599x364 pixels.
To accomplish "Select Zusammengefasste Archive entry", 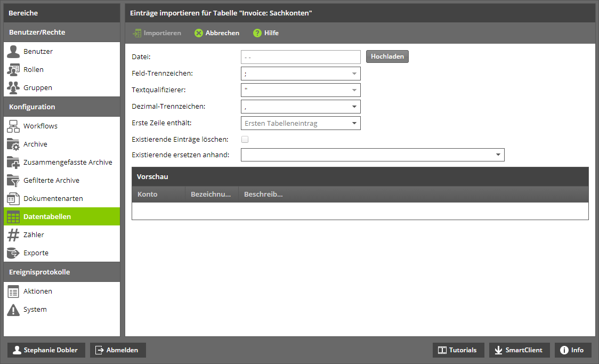I will (x=62, y=163).
